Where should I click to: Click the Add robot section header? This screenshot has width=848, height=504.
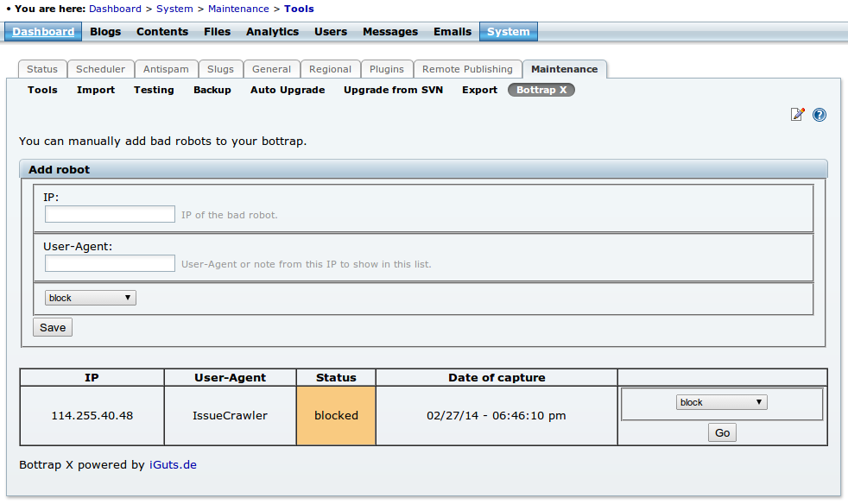423,169
